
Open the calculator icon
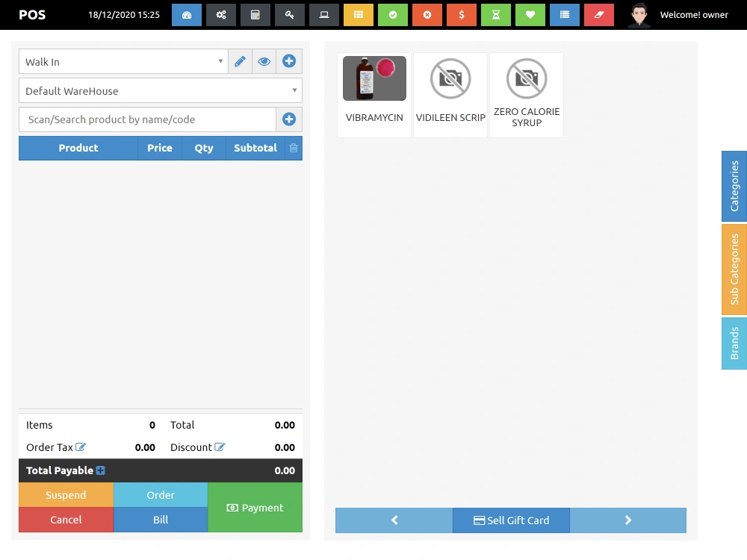(x=255, y=15)
